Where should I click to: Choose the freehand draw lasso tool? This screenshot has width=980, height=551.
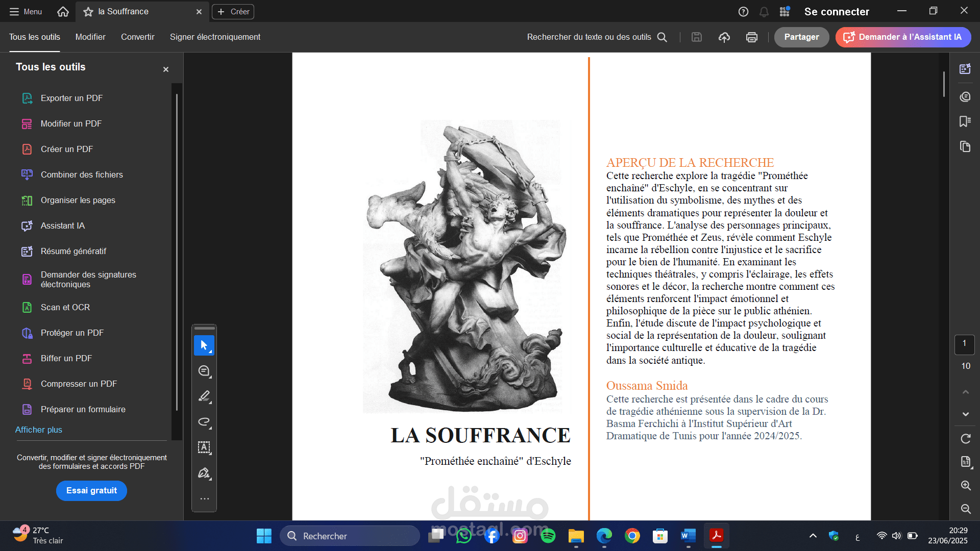204,422
